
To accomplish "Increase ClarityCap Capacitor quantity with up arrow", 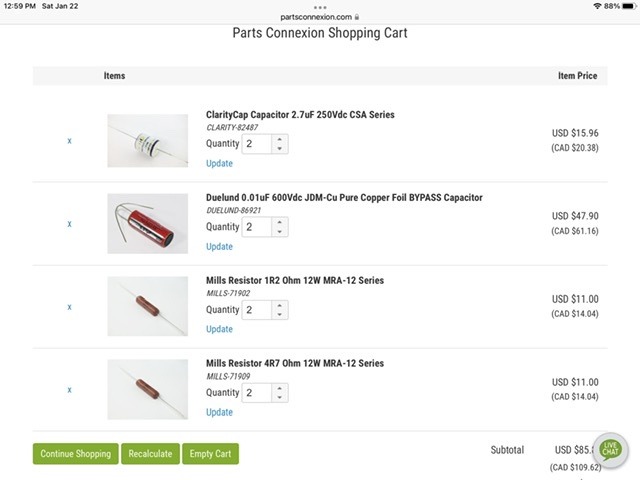I will click(280, 140).
